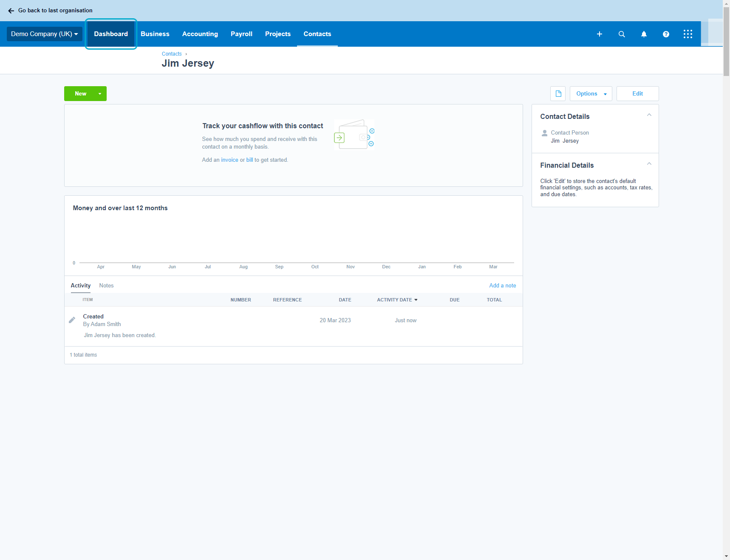Select the Activity tab
Screen dimensions: 730x560
tap(81, 286)
